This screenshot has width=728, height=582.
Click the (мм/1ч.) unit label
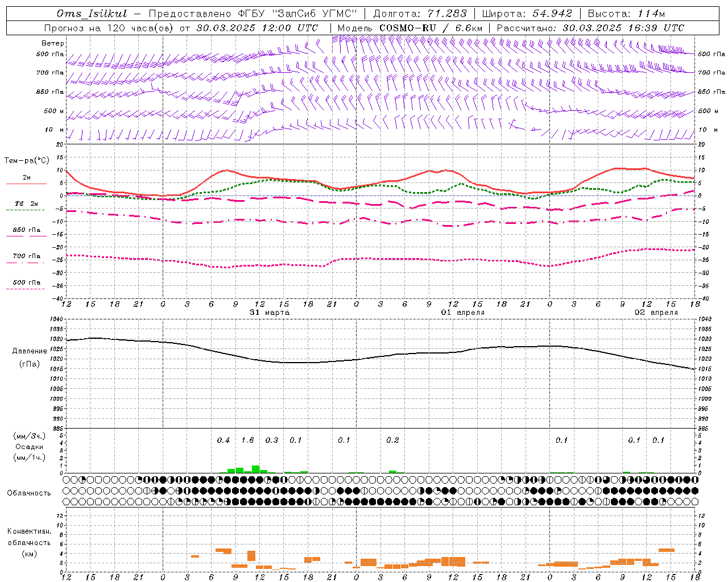30,458
